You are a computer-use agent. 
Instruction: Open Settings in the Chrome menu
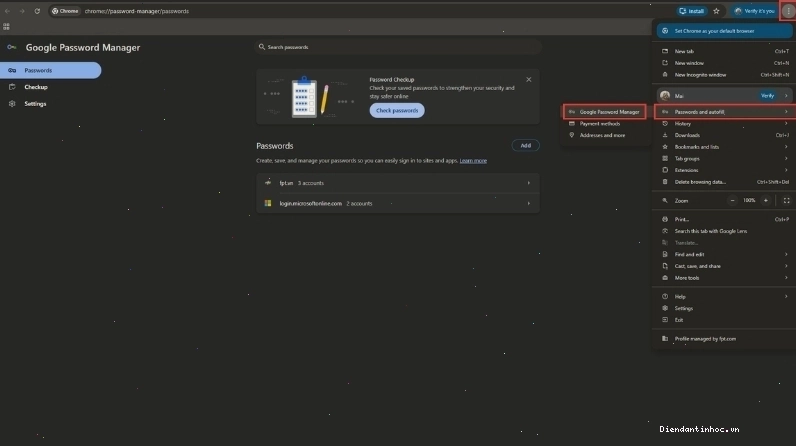(x=724, y=308)
